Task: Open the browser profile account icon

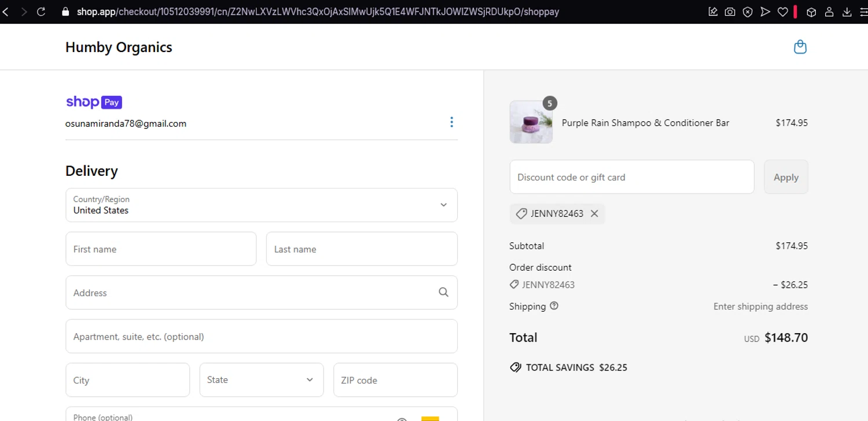Action: pos(829,12)
